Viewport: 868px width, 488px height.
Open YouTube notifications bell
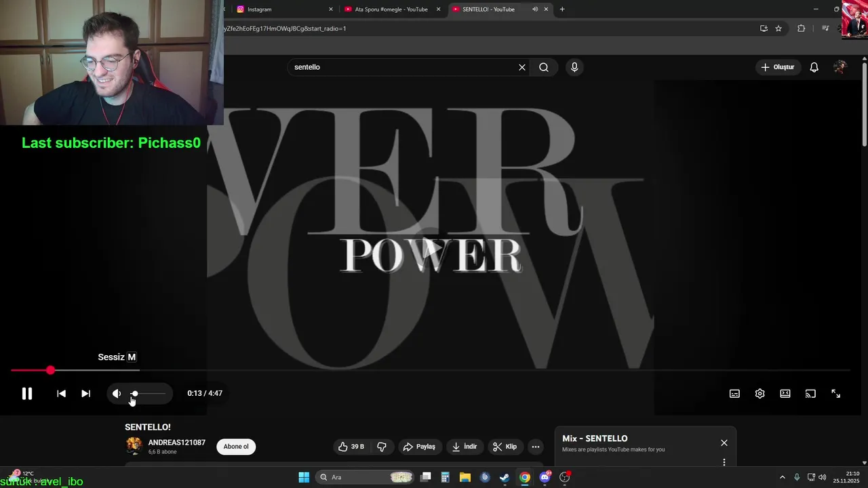(x=814, y=67)
